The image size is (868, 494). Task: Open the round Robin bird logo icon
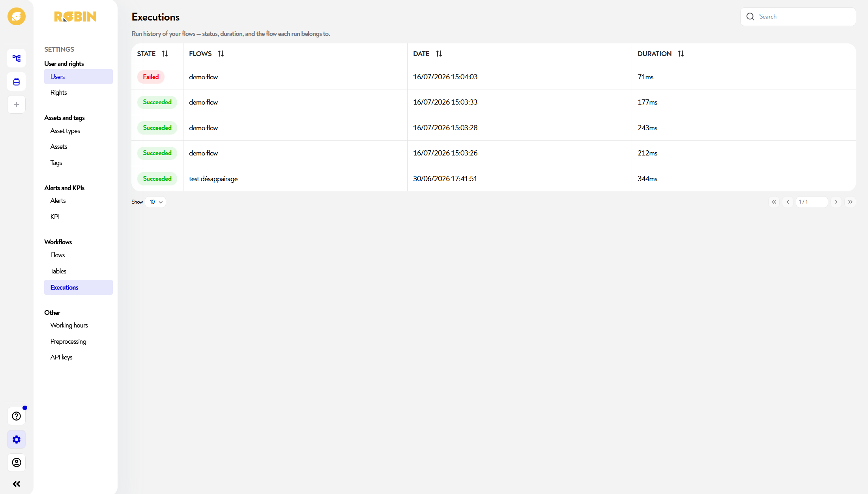click(x=17, y=17)
